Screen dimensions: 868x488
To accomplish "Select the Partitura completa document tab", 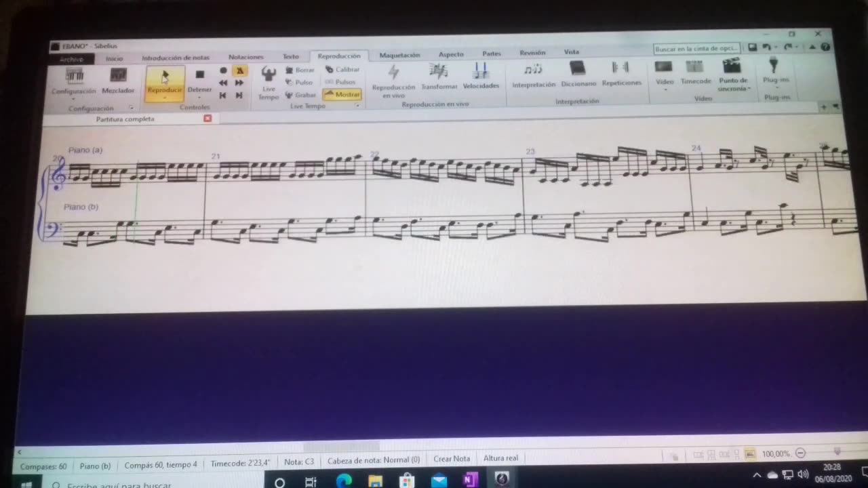I will (129, 119).
